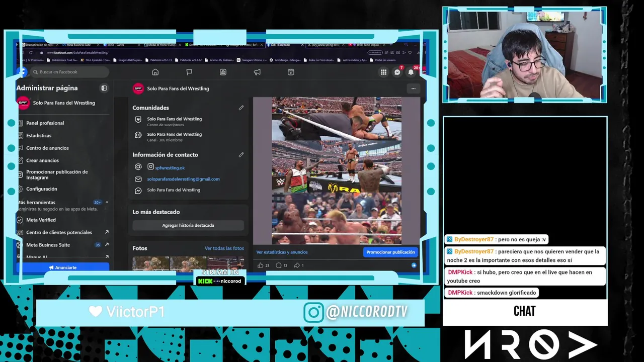Reload the page in the browser
Viewport: 644px width, 362px height.
click(31, 52)
